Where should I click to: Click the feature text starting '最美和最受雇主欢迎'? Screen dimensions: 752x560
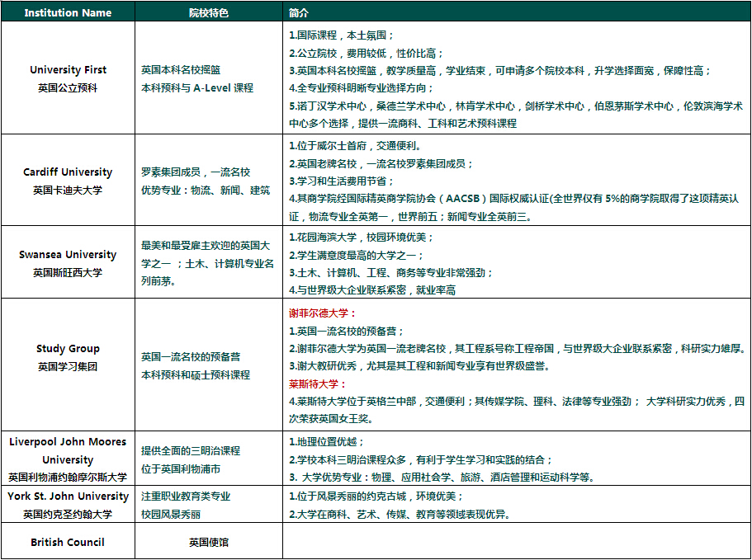pos(208,263)
